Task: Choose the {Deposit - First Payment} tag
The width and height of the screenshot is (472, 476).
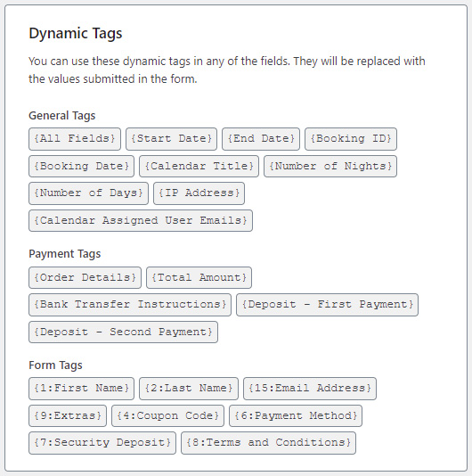Action: pos(328,305)
